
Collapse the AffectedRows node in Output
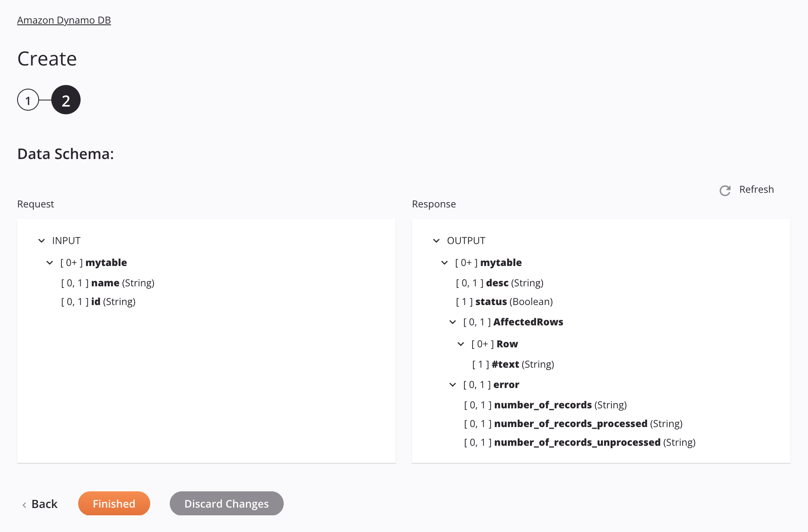pos(450,321)
